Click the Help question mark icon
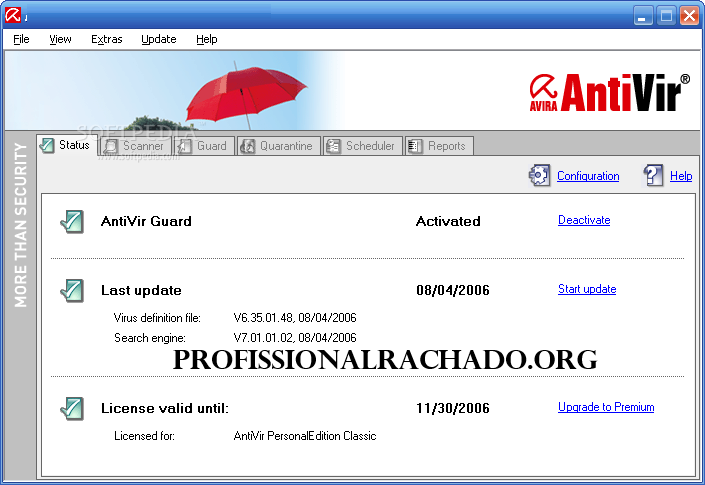The height and width of the screenshot is (485, 705). click(653, 175)
